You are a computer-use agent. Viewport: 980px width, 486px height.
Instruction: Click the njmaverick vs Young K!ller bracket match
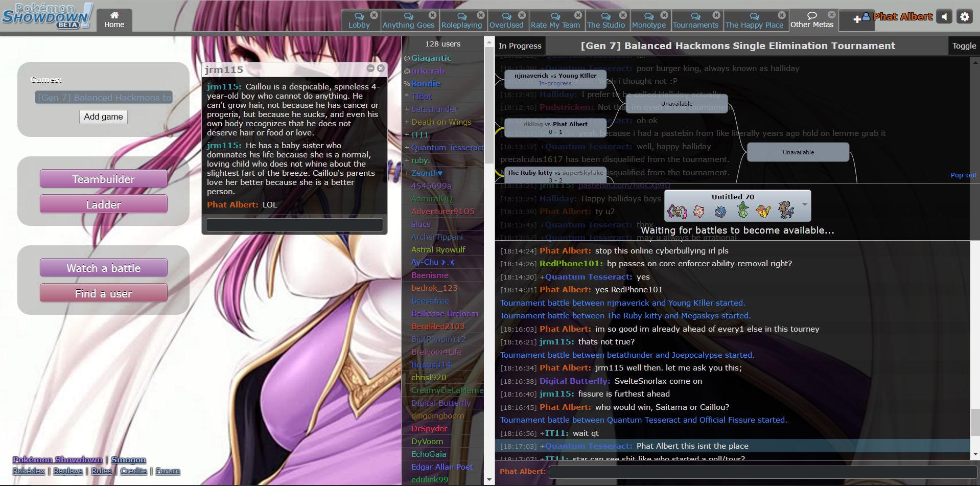point(555,79)
